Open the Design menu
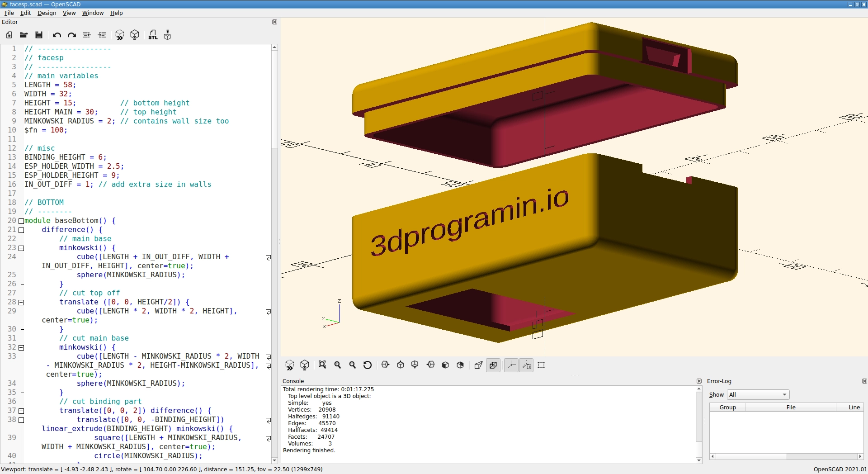Viewport: 868px width, 474px height. 47,13
